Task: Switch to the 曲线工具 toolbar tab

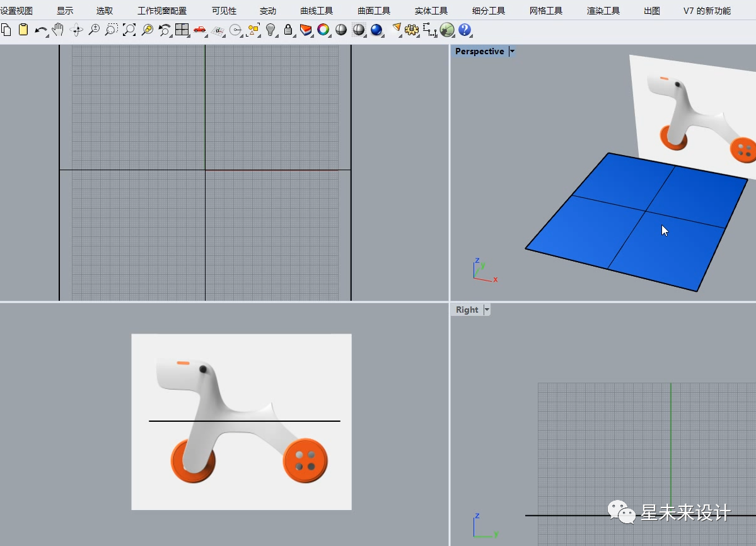Action: (317, 11)
